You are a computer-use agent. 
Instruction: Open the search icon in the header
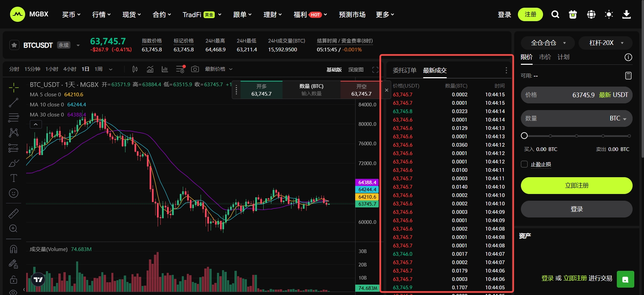[x=555, y=14]
